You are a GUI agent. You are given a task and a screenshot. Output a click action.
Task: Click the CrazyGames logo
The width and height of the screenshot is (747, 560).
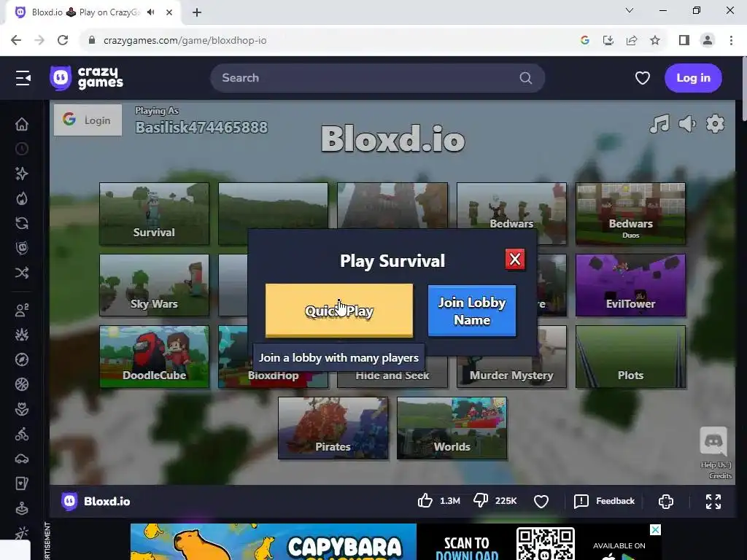(86, 78)
